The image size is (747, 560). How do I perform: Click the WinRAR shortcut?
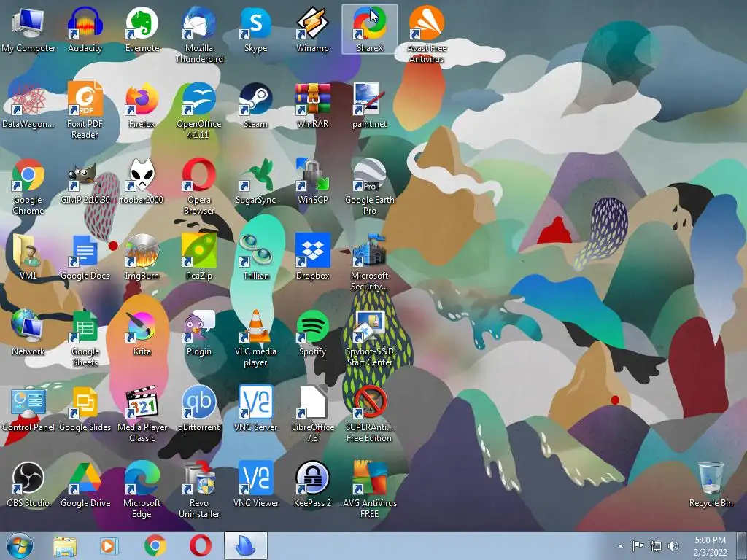pyautogui.click(x=312, y=105)
